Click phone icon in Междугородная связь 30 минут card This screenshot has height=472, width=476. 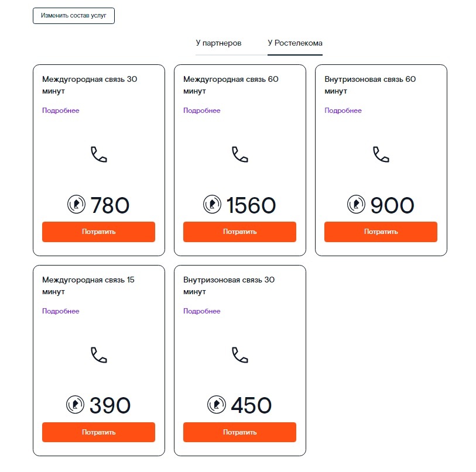(99, 154)
